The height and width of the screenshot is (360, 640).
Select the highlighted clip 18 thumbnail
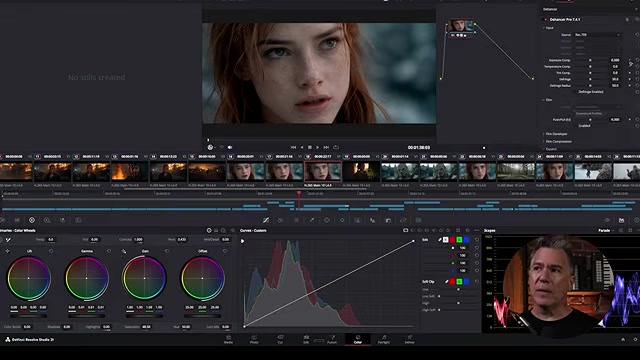tap(323, 171)
